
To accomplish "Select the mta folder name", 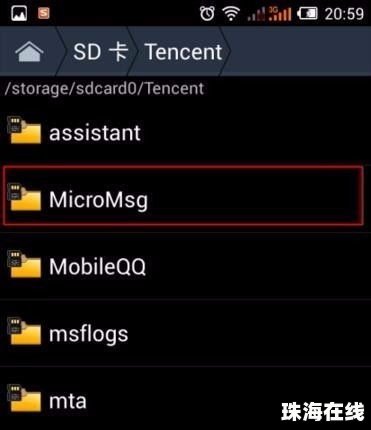I will click(68, 401).
